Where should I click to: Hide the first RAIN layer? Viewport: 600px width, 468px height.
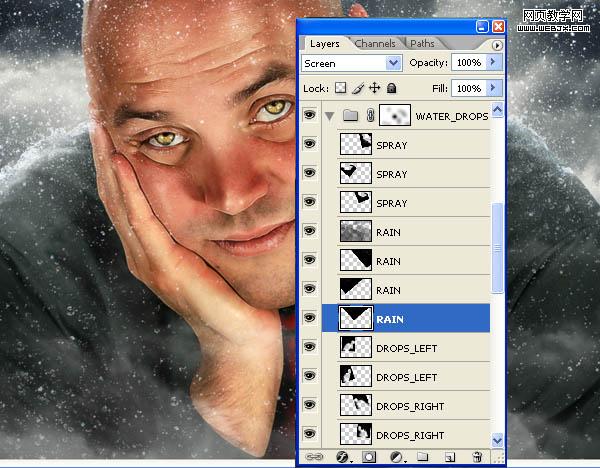coord(310,231)
